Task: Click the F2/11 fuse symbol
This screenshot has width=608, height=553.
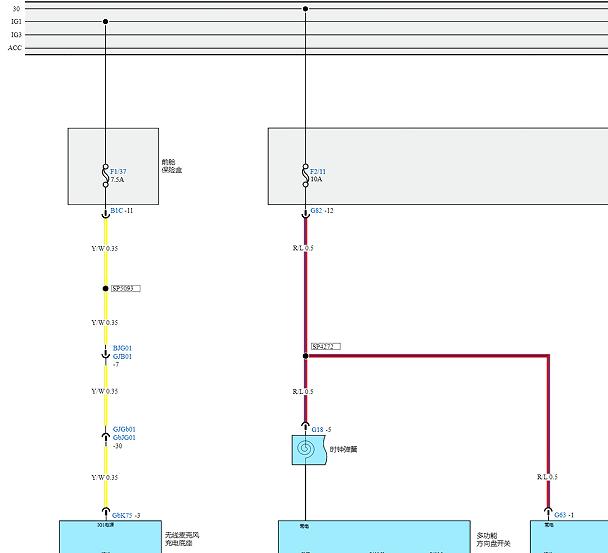Action: [306, 175]
